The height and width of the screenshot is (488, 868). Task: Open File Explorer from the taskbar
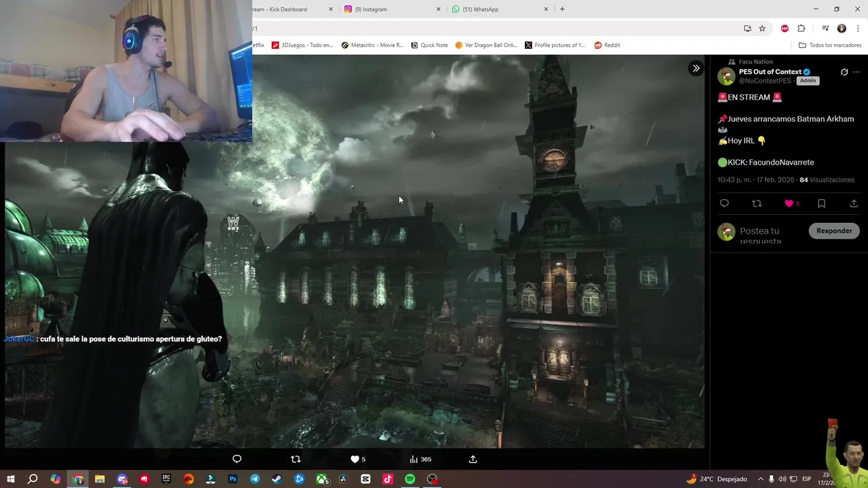[100, 479]
